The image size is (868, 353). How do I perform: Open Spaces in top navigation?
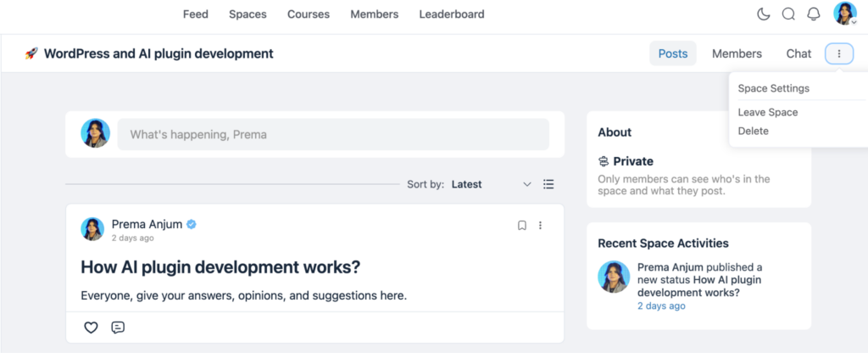[248, 14]
